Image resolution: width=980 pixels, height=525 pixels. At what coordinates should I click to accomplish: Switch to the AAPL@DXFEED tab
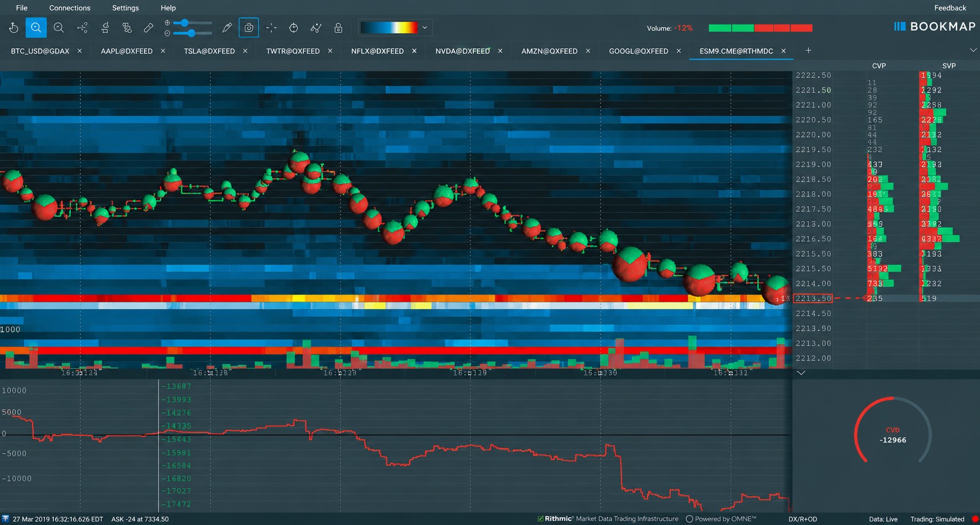pyautogui.click(x=126, y=51)
